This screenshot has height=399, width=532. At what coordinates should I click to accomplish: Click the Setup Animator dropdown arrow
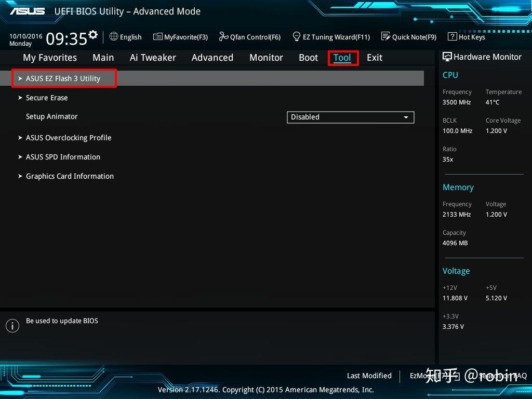406,117
